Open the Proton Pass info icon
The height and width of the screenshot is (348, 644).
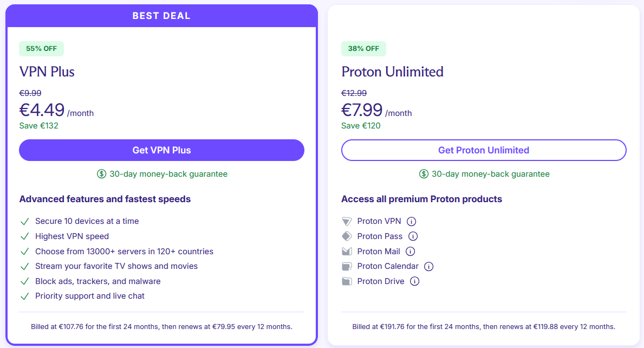(x=413, y=236)
